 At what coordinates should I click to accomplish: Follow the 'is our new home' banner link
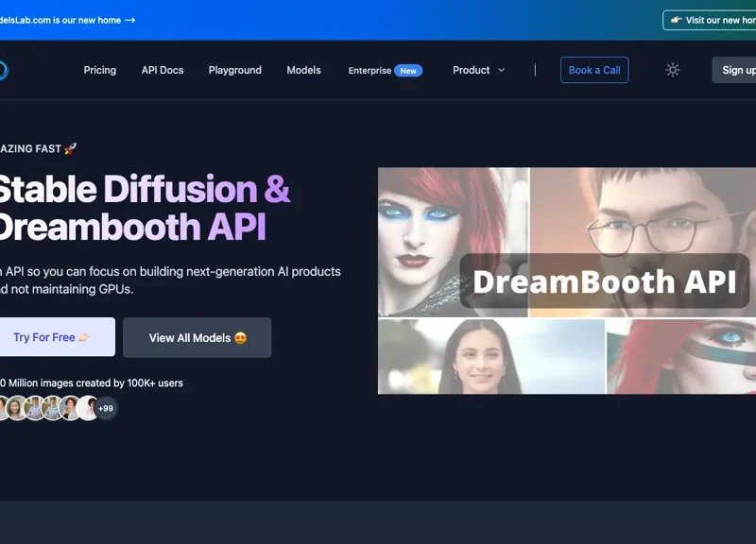coord(66,20)
